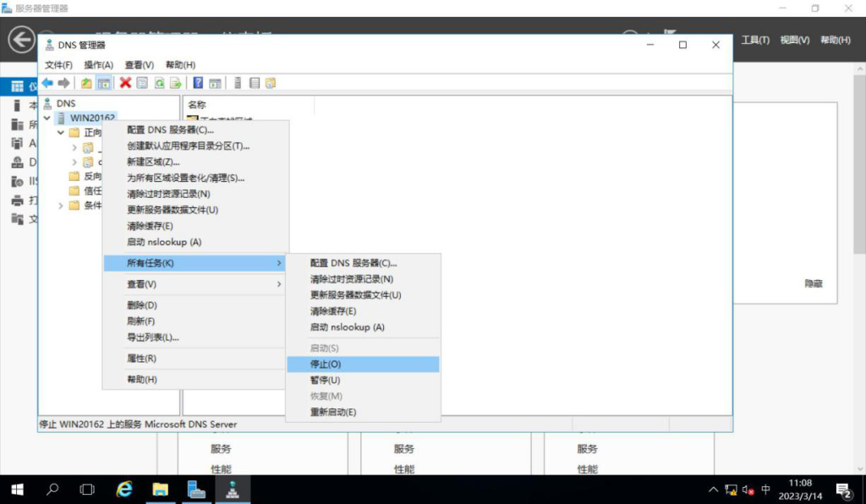This screenshot has height=504, width=866.
Task: Open the 查看(V) menu in menu bar
Action: pyautogui.click(x=140, y=64)
